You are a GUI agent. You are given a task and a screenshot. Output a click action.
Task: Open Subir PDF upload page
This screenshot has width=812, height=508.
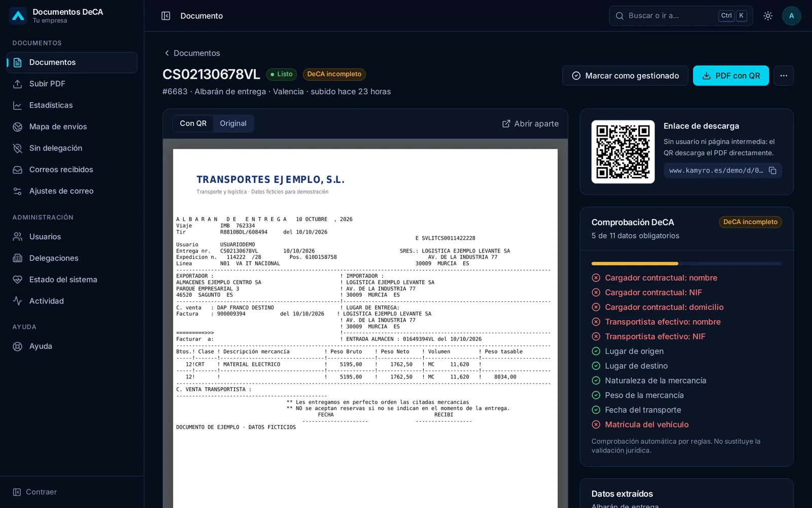pyautogui.click(x=72, y=84)
